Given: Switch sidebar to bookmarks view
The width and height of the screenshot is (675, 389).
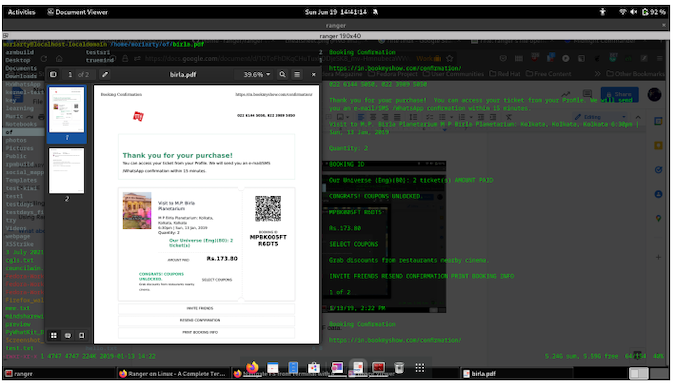Looking at the screenshot, I should [82, 335].
